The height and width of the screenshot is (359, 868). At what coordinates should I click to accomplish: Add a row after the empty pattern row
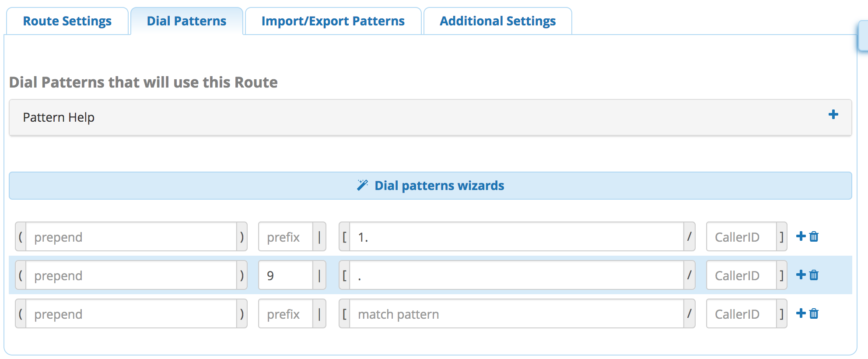pos(801,313)
